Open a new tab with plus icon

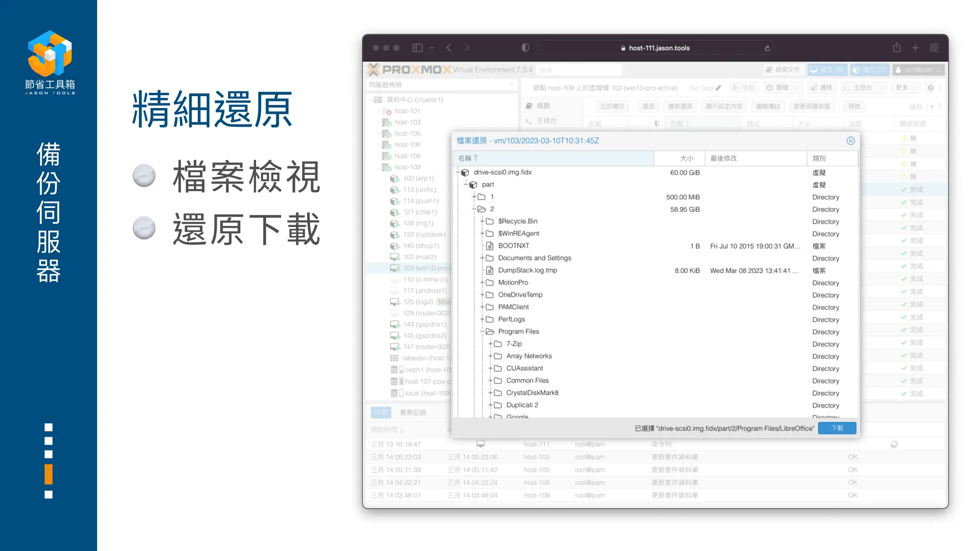tap(915, 48)
